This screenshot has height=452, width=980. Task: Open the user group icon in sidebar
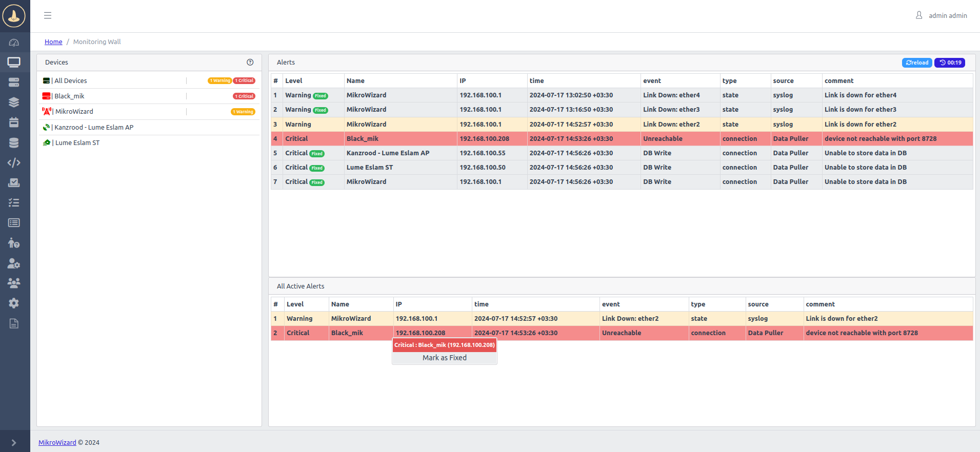coord(14,283)
